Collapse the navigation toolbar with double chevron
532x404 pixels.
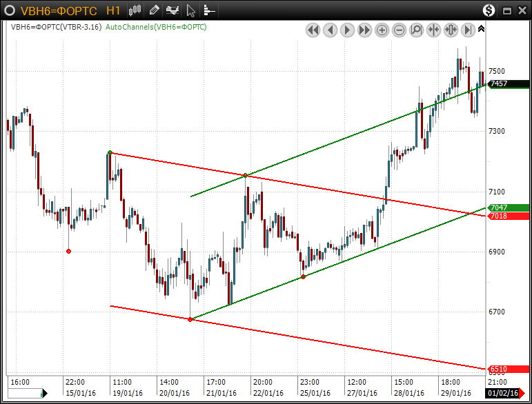click(x=481, y=29)
